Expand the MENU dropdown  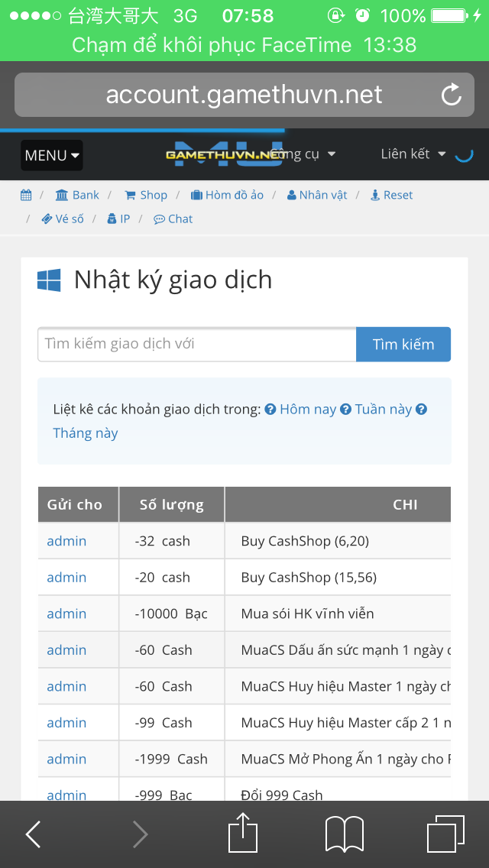pyautogui.click(x=52, y=155)
